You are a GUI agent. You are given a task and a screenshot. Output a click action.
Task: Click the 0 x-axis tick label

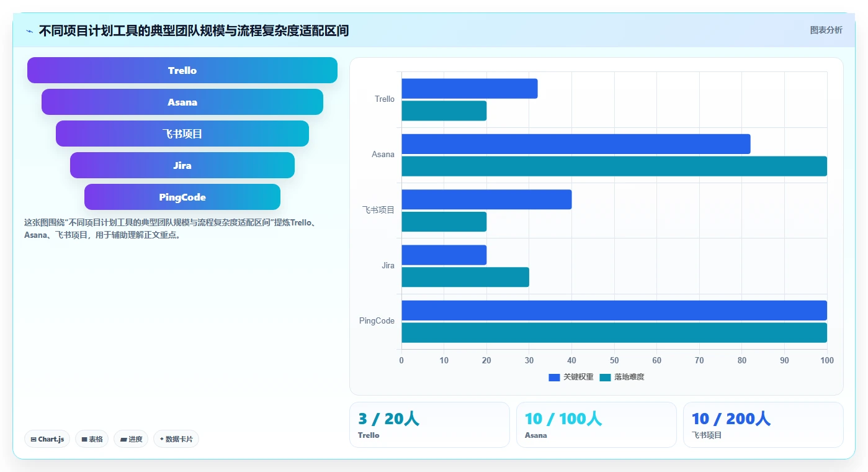coord(401,360)
